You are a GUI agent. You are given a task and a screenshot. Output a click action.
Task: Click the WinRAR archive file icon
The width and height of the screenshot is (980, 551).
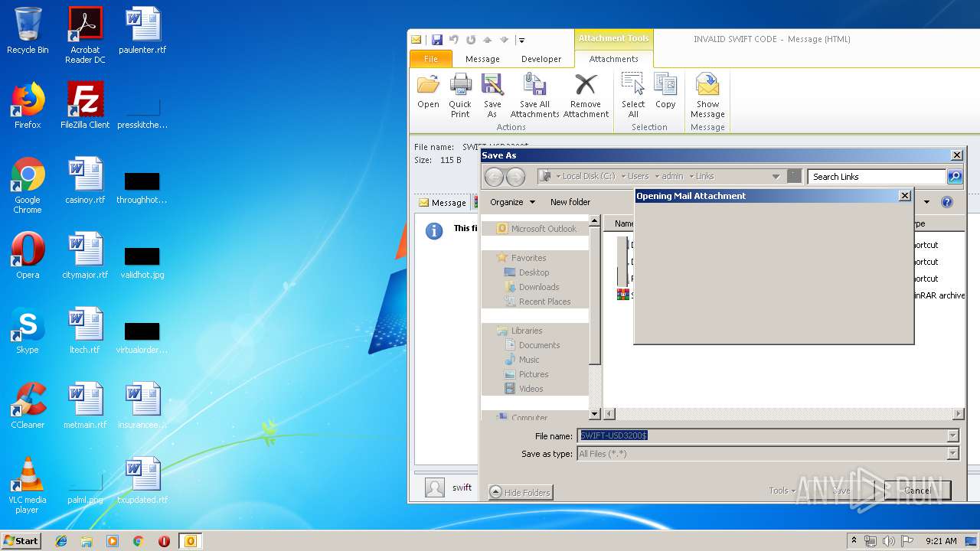click(623, 295)
